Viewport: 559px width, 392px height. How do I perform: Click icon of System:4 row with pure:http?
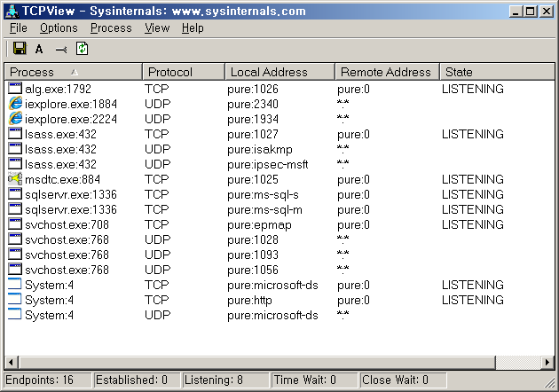pyautogui.click(x=15, y=300)
